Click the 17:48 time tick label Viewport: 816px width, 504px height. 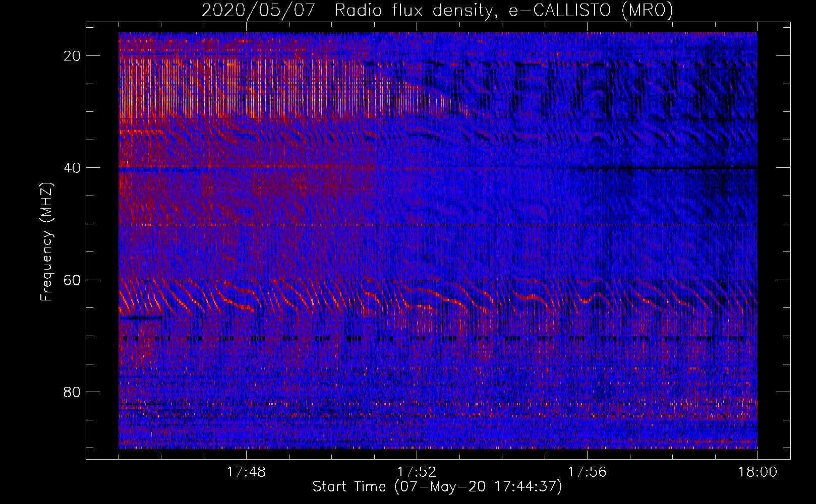tap(246, 472)
